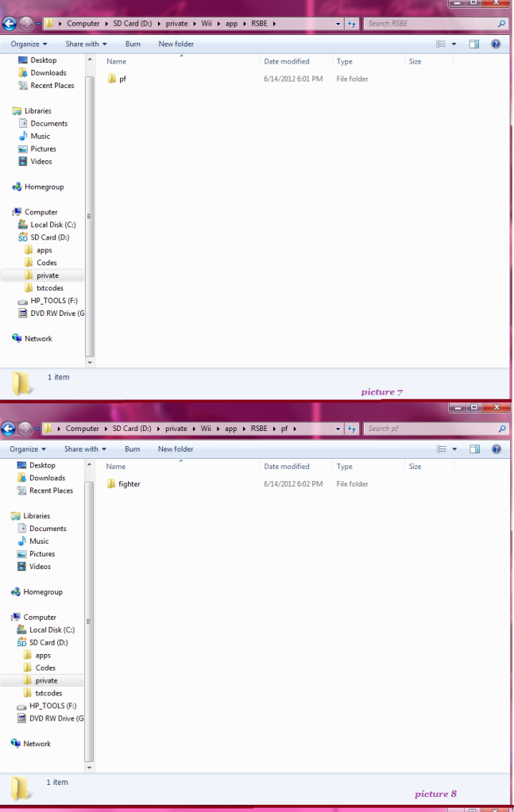Image resolution: width=514 pixels, height=812 pixels.
Task: Open address history dropdown in top window
Action: point(338,24)
